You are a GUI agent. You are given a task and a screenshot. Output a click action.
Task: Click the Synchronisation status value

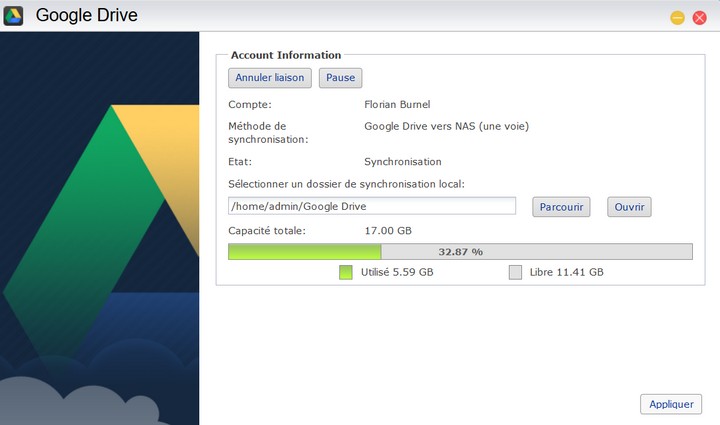pos(403,162)
